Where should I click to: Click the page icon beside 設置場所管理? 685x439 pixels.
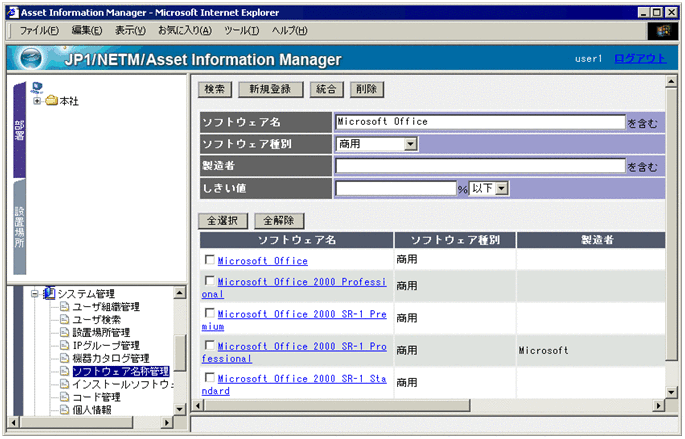(x=65, y=332)
